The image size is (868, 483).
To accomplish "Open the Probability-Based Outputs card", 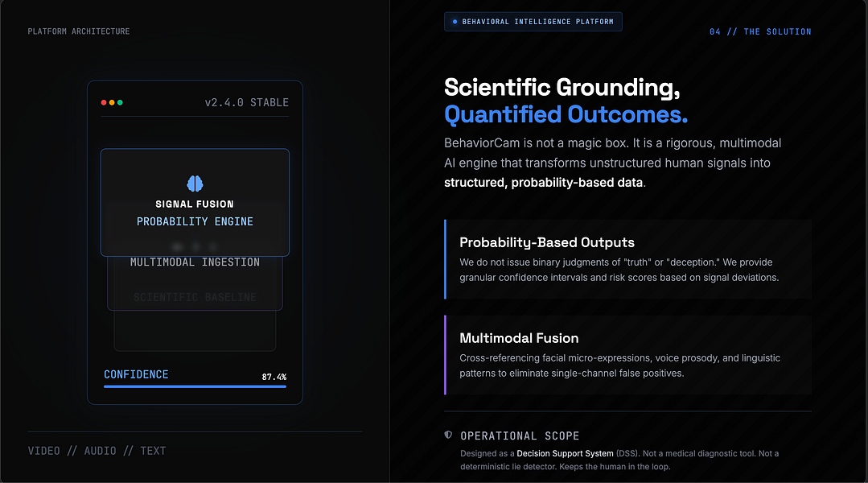I will 627,259.
